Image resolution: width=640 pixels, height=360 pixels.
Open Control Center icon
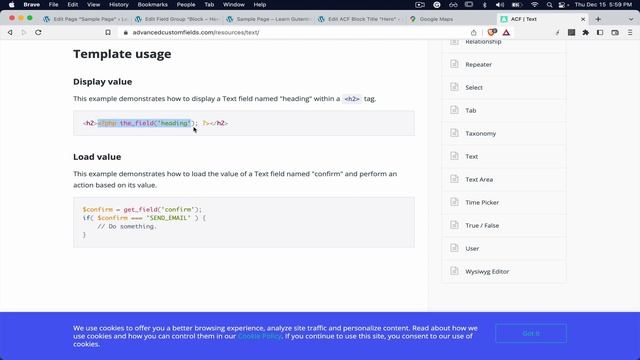pos(562,4)
